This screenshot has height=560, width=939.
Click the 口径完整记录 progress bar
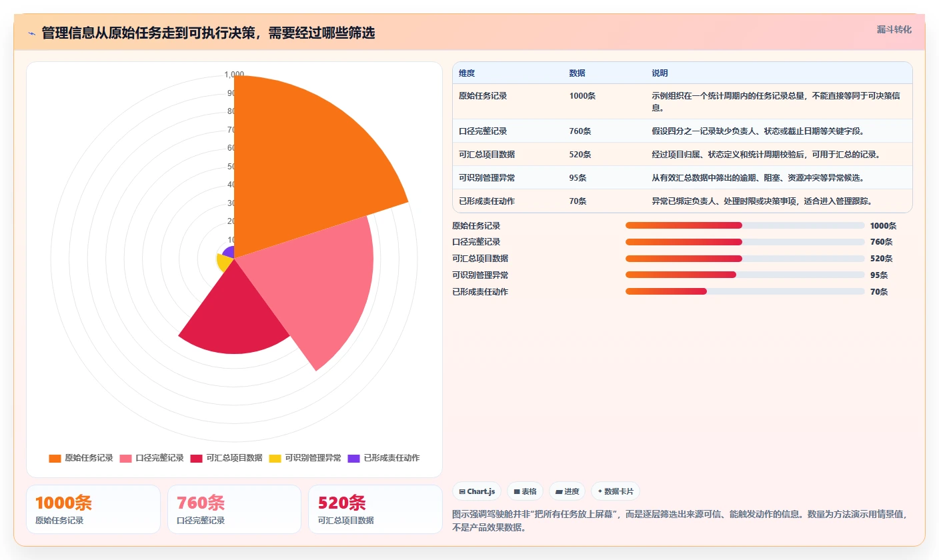pos(745,242)
